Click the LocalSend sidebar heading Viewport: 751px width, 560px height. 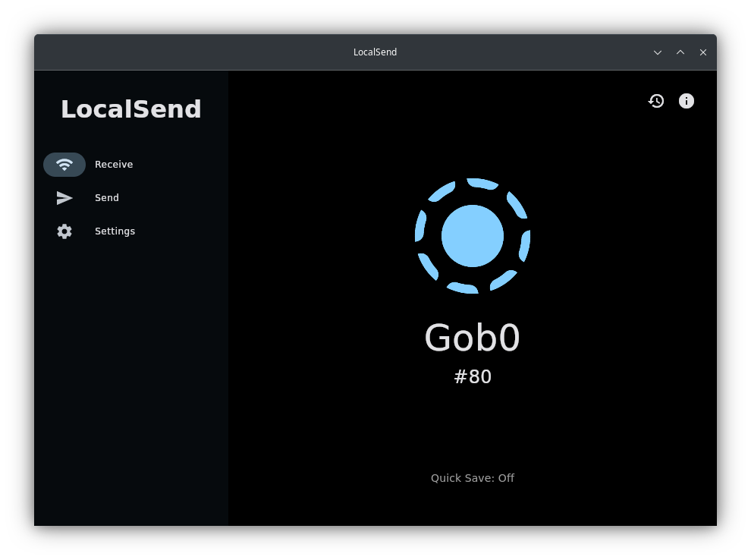pos(130,109)
